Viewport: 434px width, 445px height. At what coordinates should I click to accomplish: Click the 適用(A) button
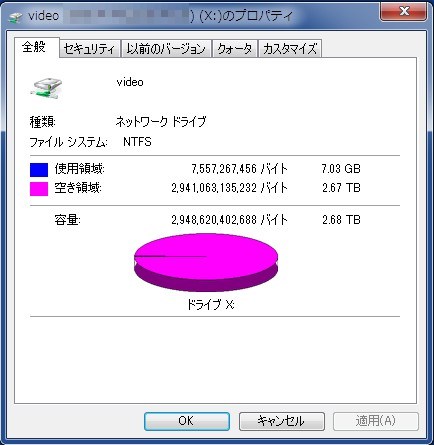coord(376,421)
